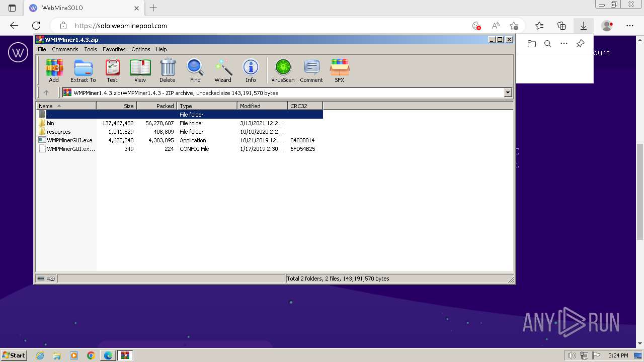Viewport: 644px width, 362px height.
Task: Open more options in downloads panel
Action: [564, 44]
